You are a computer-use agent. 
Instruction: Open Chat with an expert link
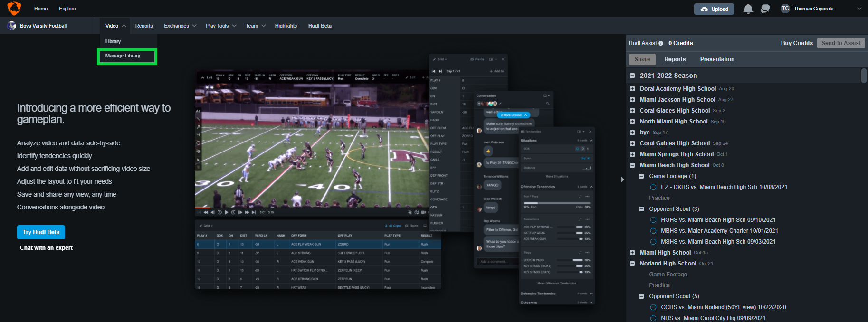(x=46, y=248)
